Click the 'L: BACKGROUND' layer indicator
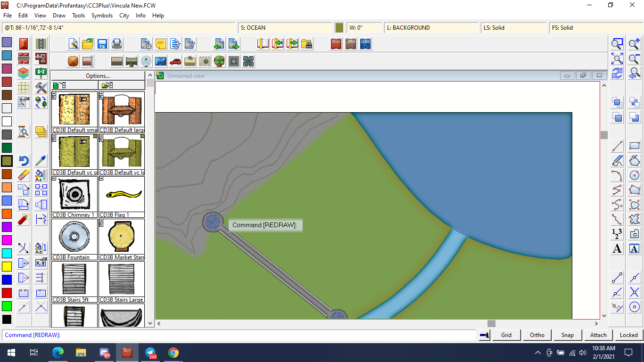Screen dimensions: 644x362 pos(431,28)
